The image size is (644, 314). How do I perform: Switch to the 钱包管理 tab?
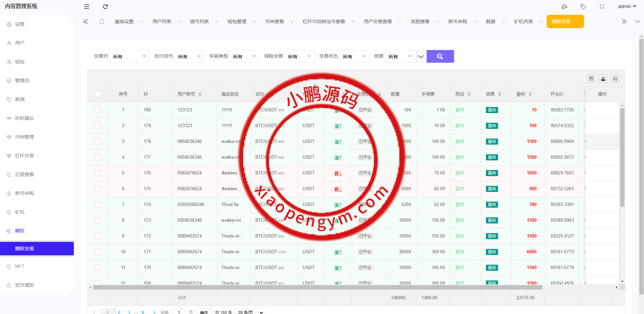click(237, 21)
